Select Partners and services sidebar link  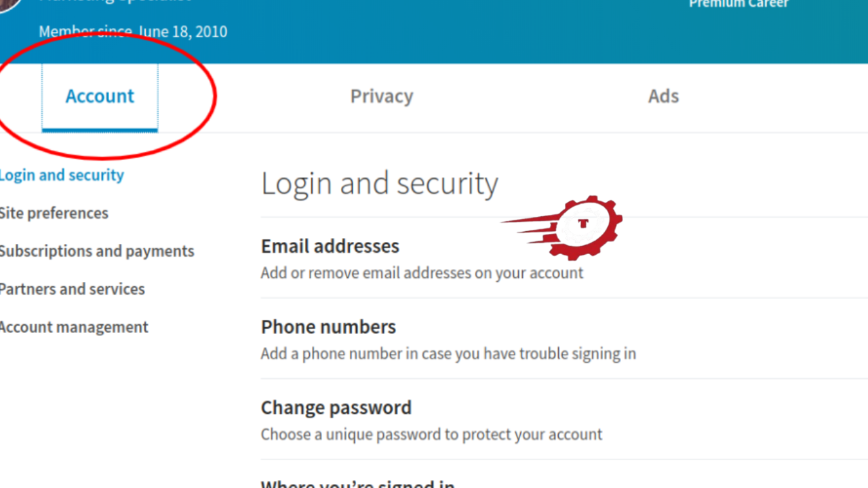click(x=72, y=289)
